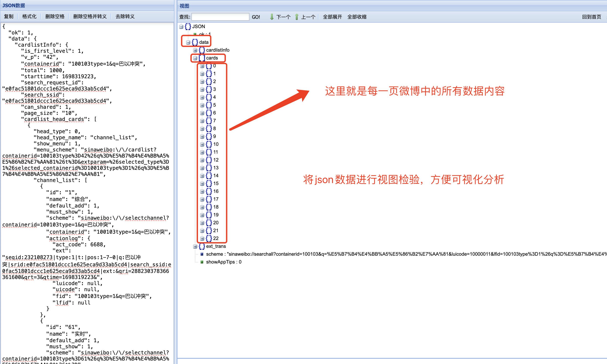Viewport: 607px width, 364px height.
Task: Click the array bracket icon beside cards
Action: click(202, 58)
